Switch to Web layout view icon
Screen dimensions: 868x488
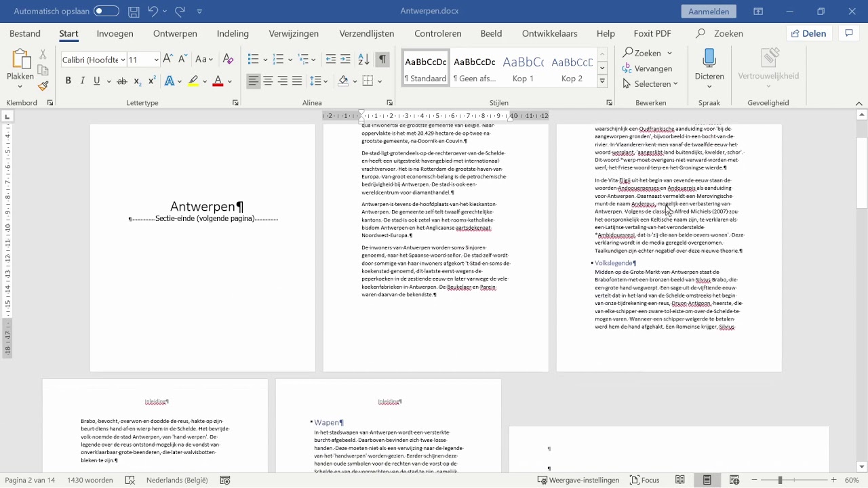734,480
